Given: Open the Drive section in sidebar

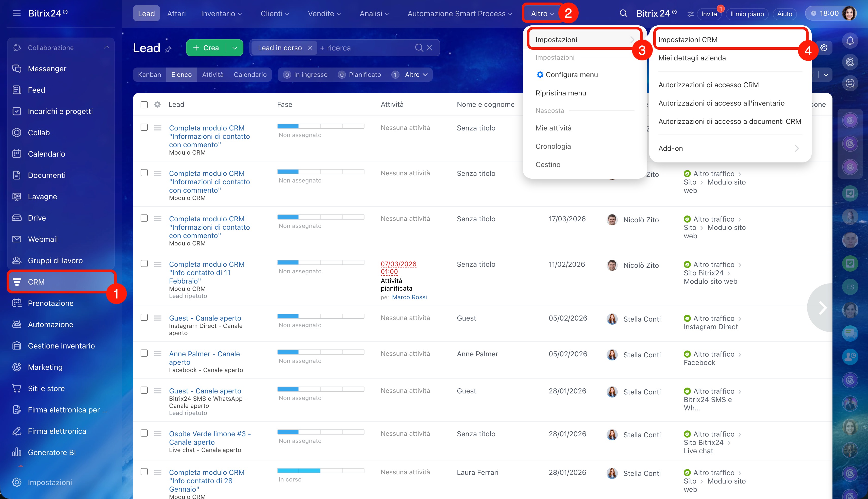Looking at the screenshot, I should coord(37,218).
